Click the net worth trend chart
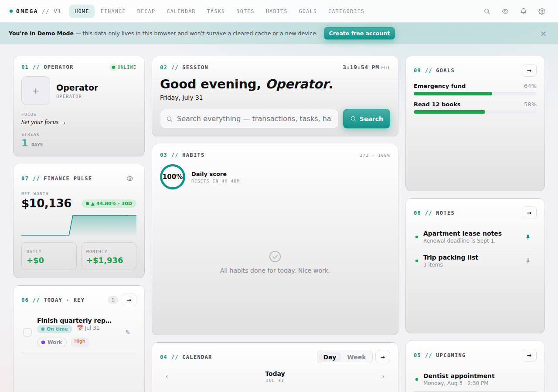The image size is (558, 392). pos(79,225)
